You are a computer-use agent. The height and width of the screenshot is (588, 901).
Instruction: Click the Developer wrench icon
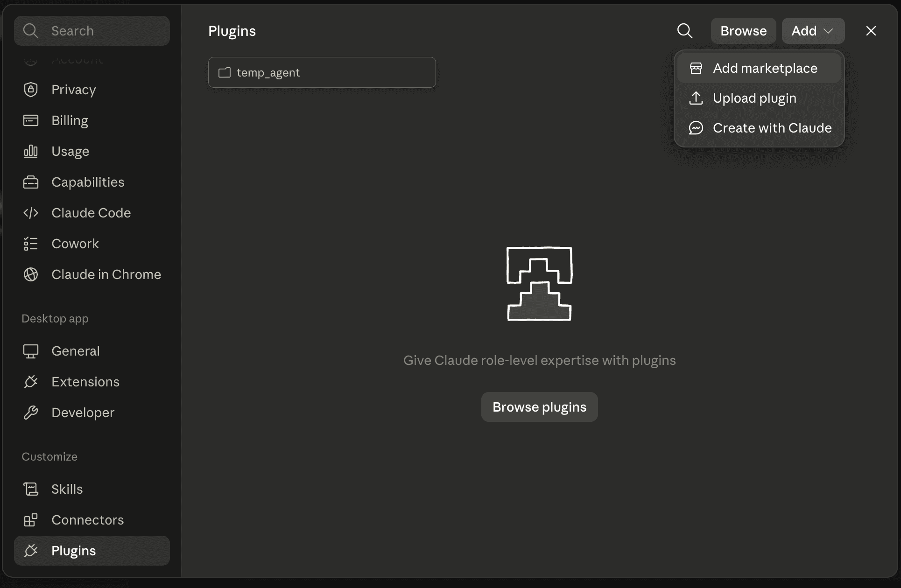pos(31,413)
